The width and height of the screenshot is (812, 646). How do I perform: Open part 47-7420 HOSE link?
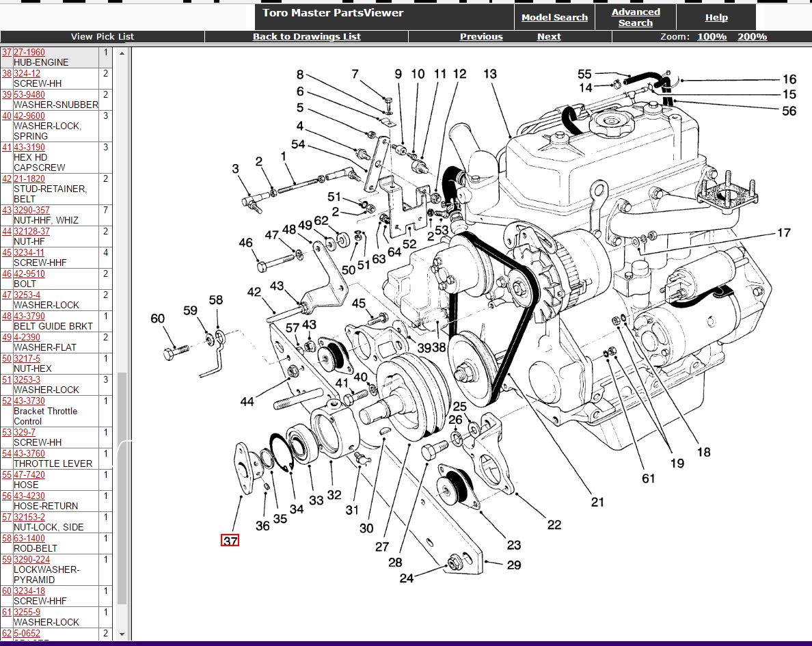29,474
